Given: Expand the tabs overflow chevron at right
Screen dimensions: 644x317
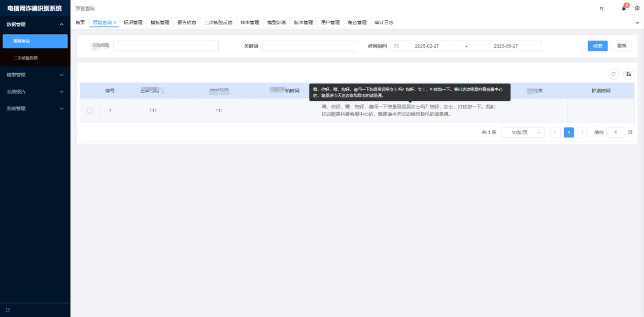Looking at the screenshot, I should (637, 23).
